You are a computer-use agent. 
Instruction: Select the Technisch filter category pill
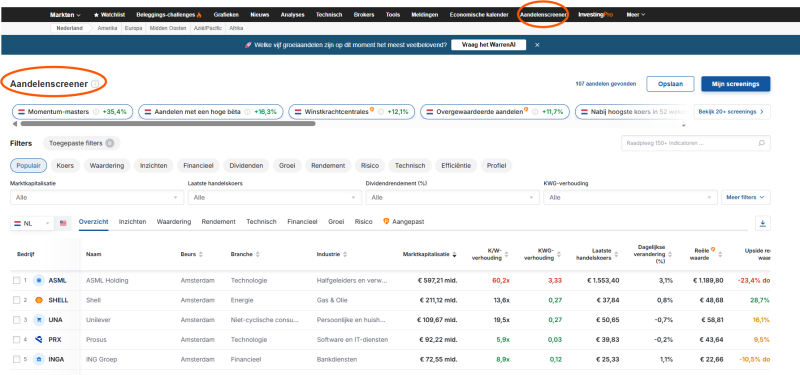(x=410, y=166)
